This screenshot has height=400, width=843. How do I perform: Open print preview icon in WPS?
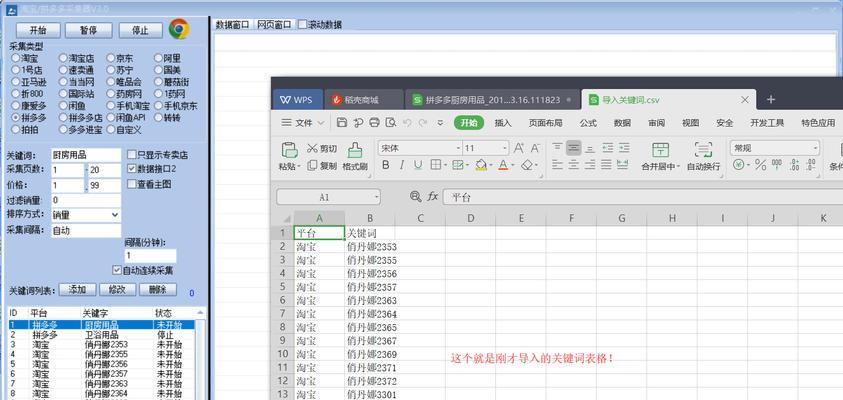pyautogui.click(x=391, y=123)
